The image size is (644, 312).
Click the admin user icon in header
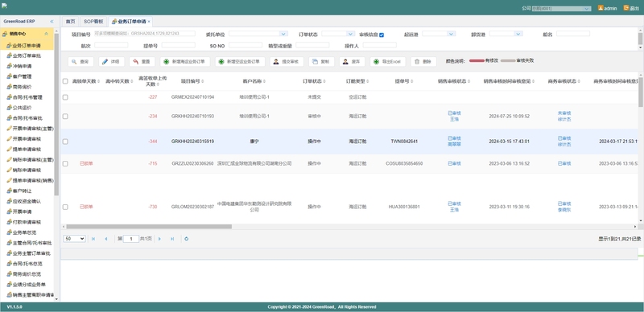click(601, 8)
